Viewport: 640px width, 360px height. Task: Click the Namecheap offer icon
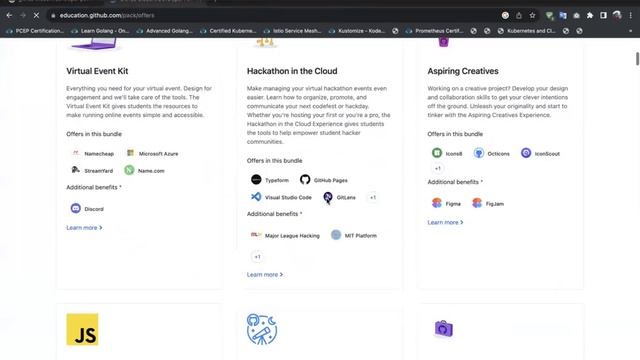(76, 153)
